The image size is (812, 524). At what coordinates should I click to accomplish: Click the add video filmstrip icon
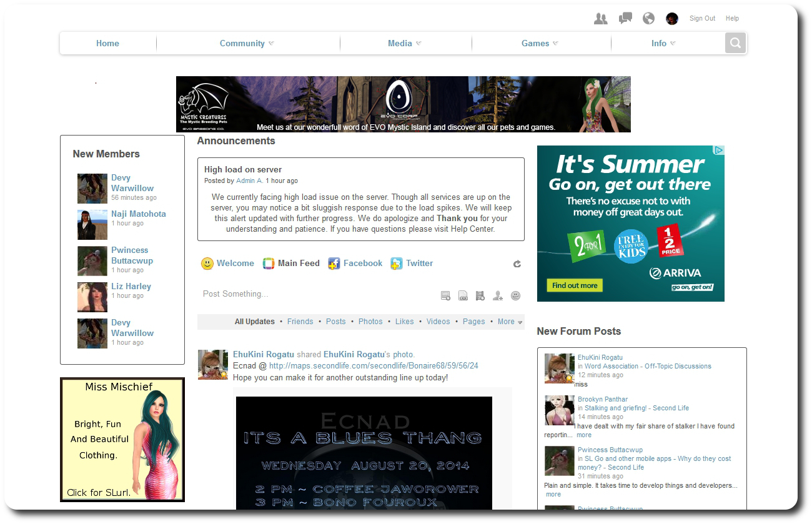coord(480,296)
